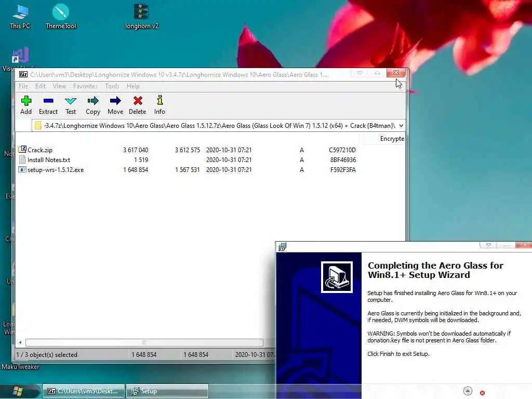Close the 7-Zip File Manager window
Image resolution: width=532 pixels, height=399 pixels.
tap(396, 73)
